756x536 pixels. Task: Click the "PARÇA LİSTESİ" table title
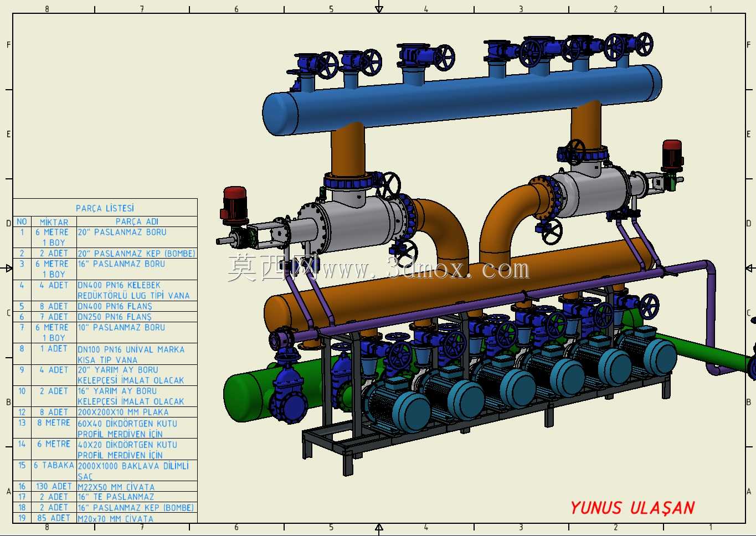[105, 208]
